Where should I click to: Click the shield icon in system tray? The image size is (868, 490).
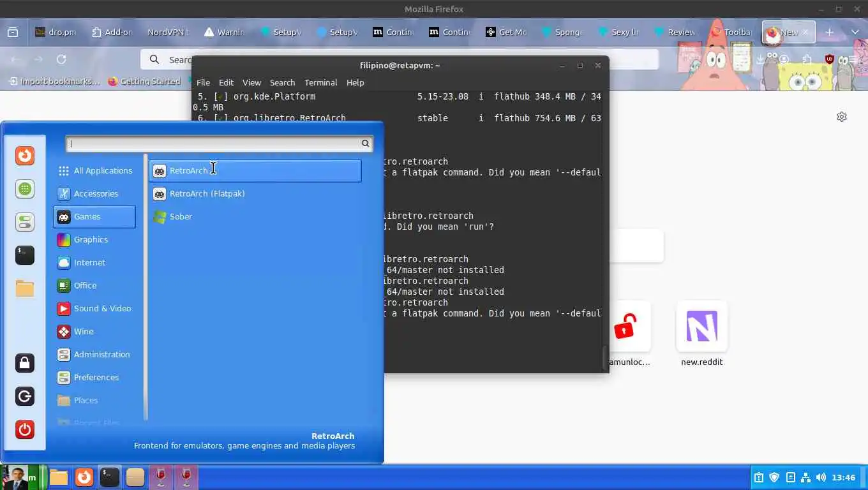click(774, 477)
